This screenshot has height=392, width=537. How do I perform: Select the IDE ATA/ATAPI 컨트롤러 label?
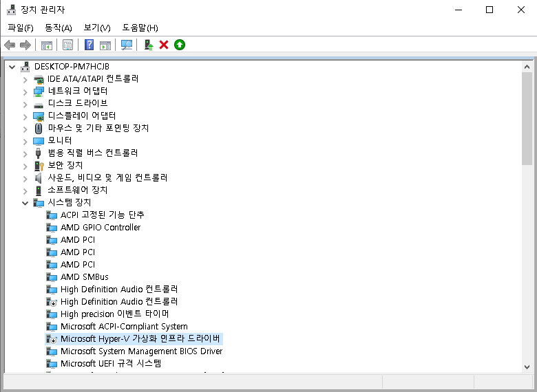pos(93,78)
